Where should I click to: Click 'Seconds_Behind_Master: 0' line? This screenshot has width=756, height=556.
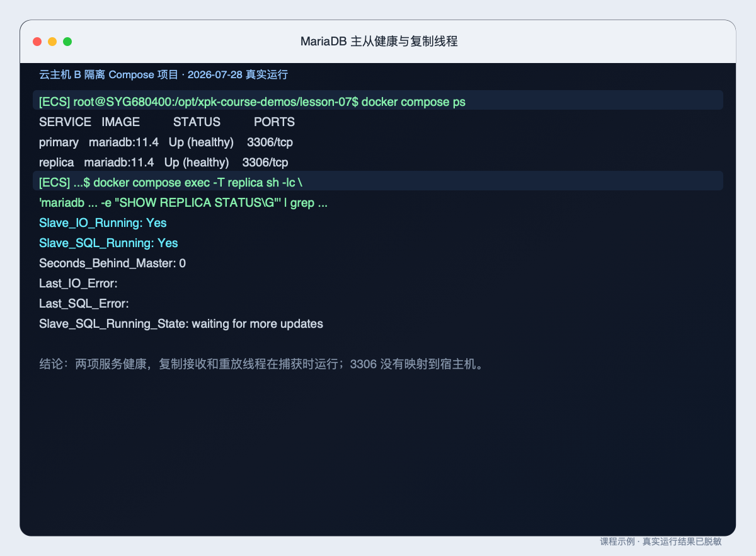[112, 263]
